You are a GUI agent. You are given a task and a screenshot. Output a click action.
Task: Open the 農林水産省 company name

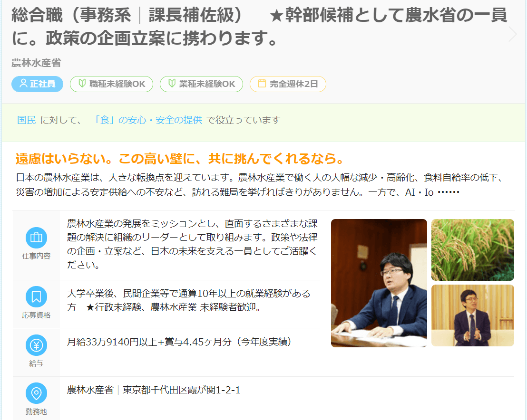click(36, 63)
